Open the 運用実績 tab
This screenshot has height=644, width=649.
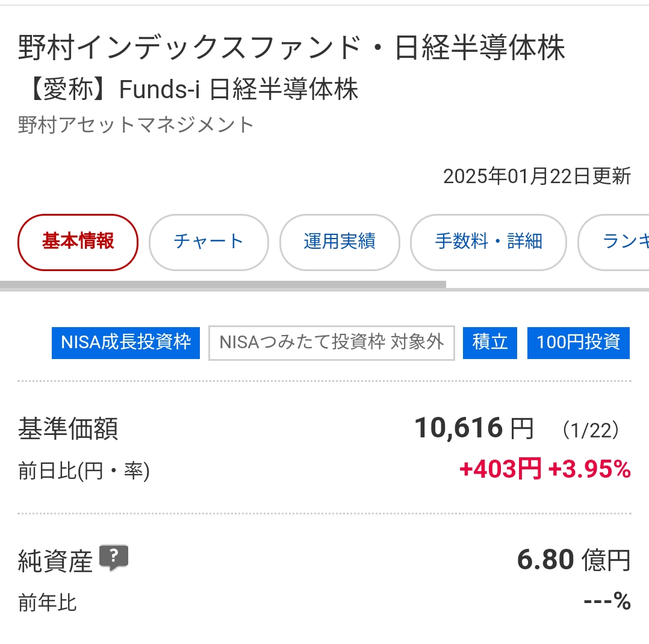[340, 242]
